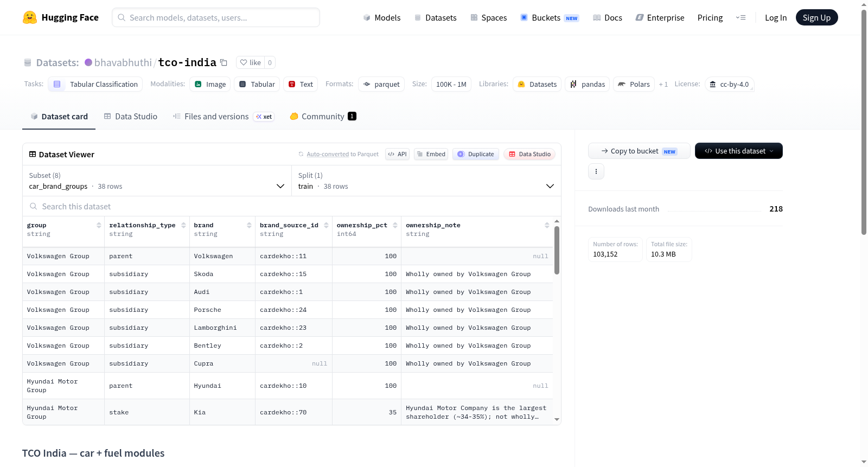Viewport: 868px width, 467px height.
Task: Open Enterprise in top navigation
Action: [660, 17]
